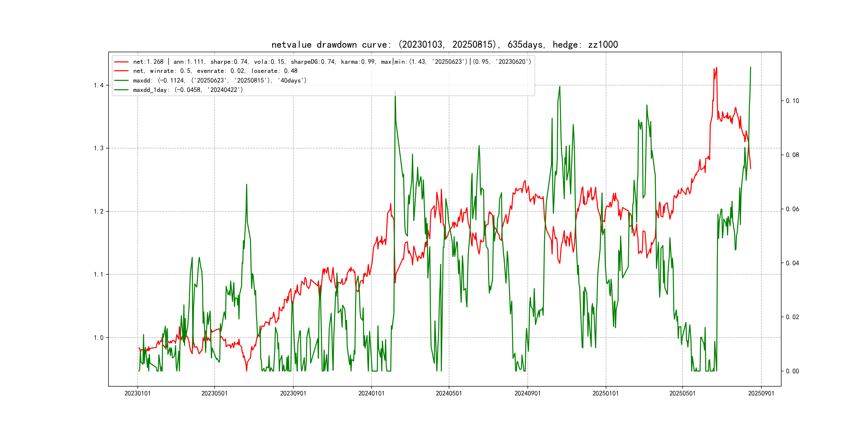Click the 0.00 right axis tick label
The width and height of the screenshot is (868, 434).
pyautogui.click(x=792, y=371)
